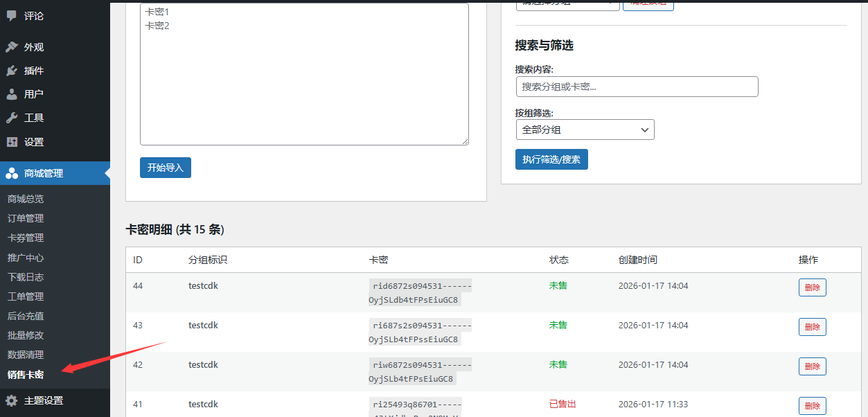The height and width of the screenshot is (417, 868).
Task: Open 数据清理 from the submenu
Action: click(x=26, y=354)
